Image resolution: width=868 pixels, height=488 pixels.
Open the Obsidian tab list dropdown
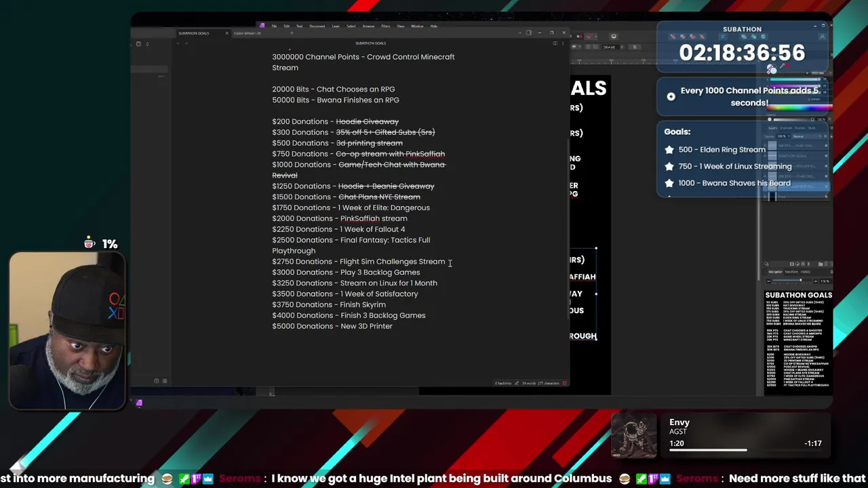click(519, 33)
